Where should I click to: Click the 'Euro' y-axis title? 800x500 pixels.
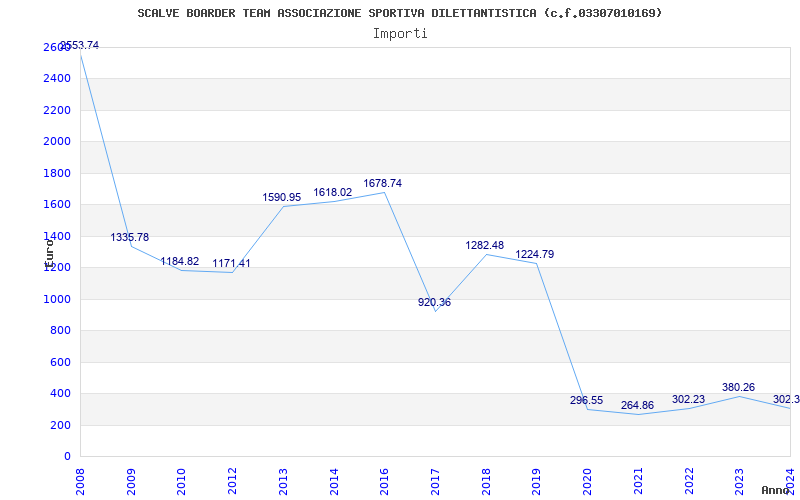pos(47,250)
